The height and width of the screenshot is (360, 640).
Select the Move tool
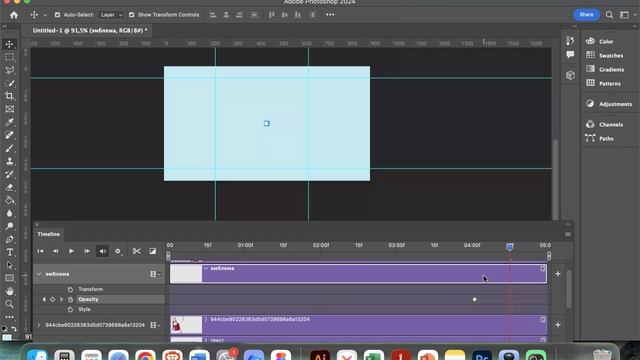[9, 44]
